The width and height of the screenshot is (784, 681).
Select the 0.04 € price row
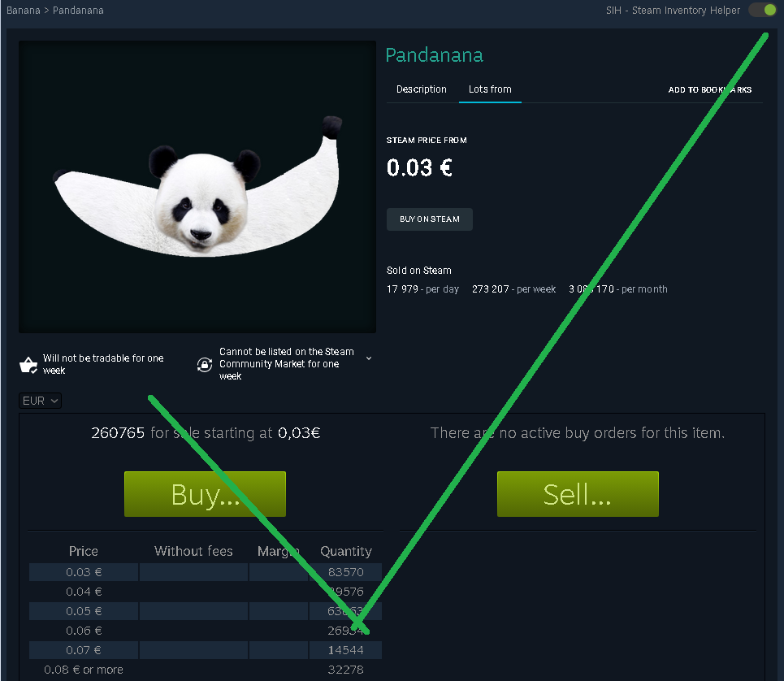click(x=206, y=592)
